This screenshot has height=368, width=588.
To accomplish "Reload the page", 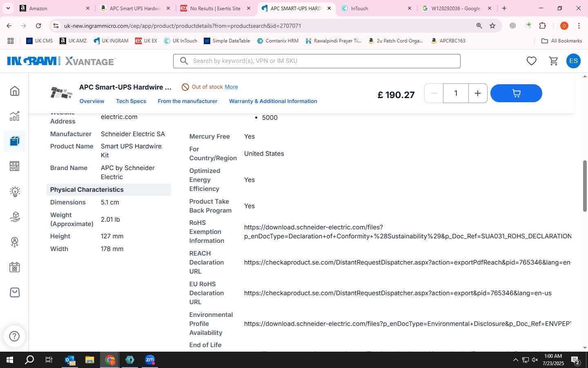I will click(38, 26).
